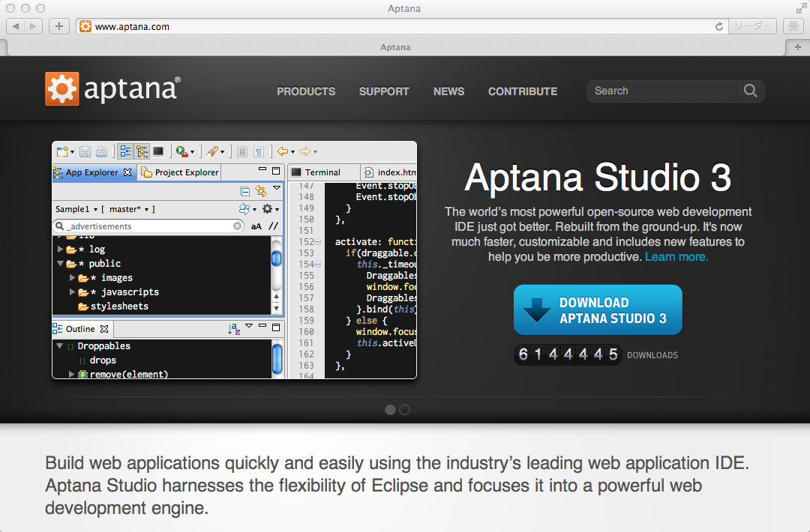Image resolution: width=810 pixels, height=532 pixels.
Task: Open a new browser tab with the plus
Action: pos(797,47)
